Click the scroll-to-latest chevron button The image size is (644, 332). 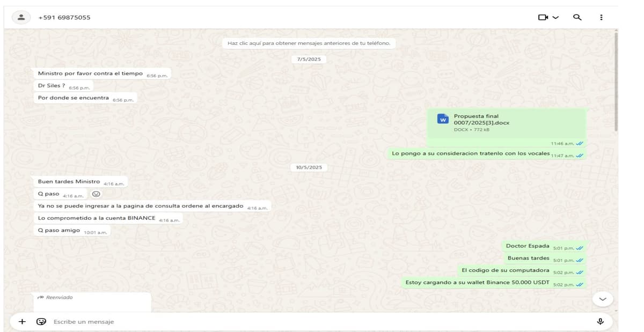coord(603,298)
